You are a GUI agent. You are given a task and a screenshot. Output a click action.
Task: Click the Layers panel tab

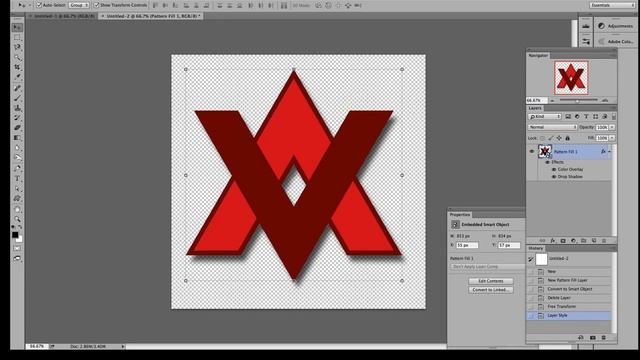tap(535, 108)
